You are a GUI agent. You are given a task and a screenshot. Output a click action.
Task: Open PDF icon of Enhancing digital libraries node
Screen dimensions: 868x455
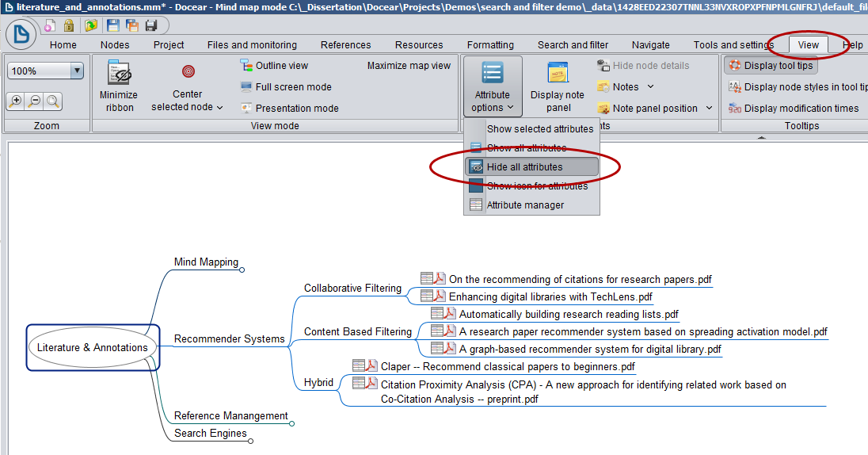coord(440,296)
